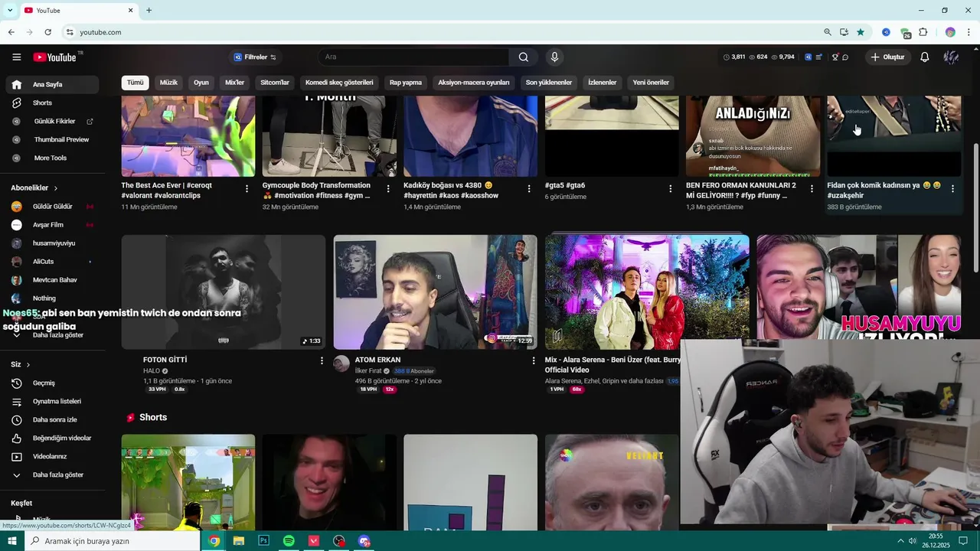Open the Chrome three-dot menu
This screenshot has width=980, height=551.
tap(969, 32)
